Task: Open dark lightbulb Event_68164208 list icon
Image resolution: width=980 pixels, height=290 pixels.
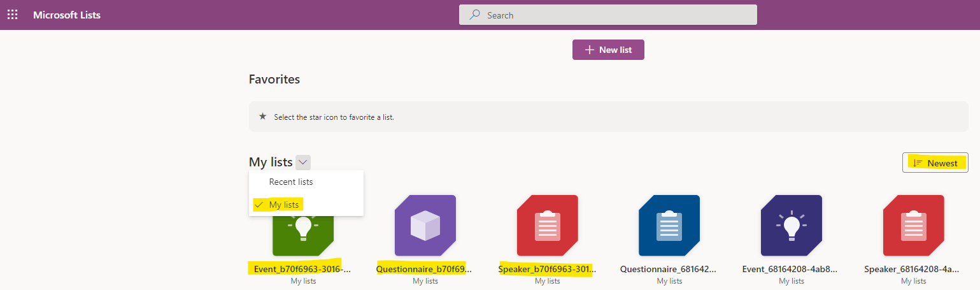Action: click(x=792, y=226)
